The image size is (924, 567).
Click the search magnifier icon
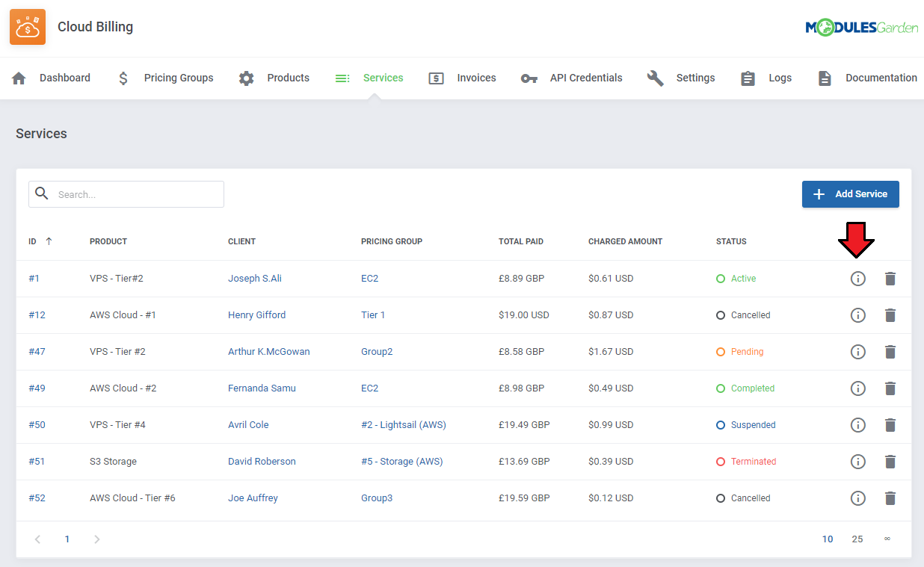click(x=43, y=194)
